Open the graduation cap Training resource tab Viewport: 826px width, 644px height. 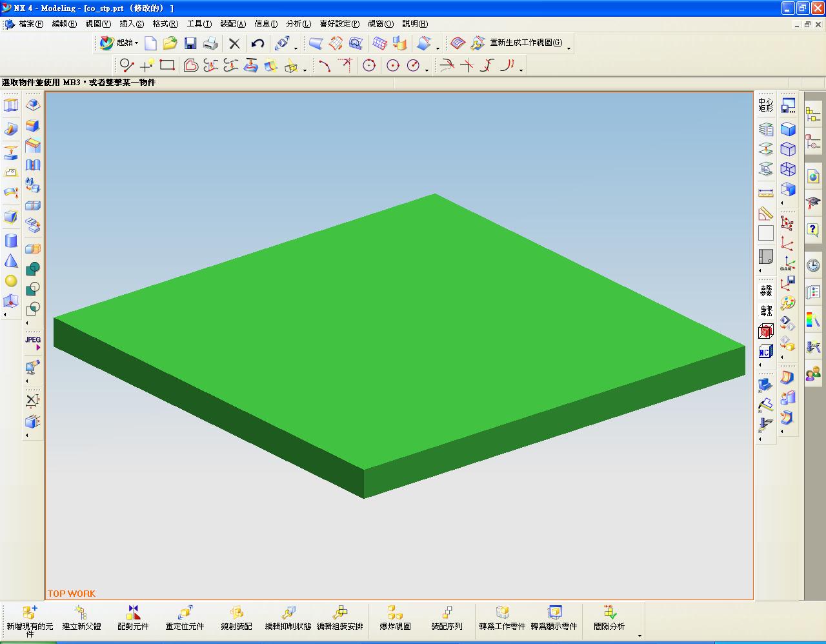813,203
